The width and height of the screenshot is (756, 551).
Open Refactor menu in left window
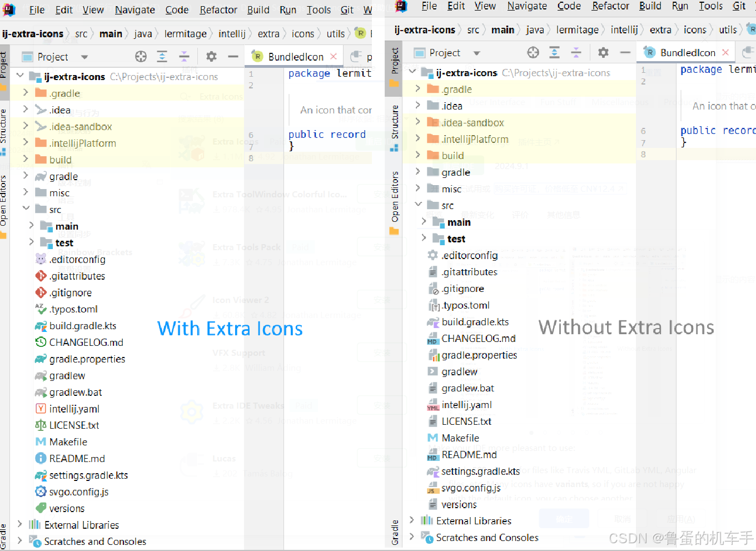tap(218, 10)
